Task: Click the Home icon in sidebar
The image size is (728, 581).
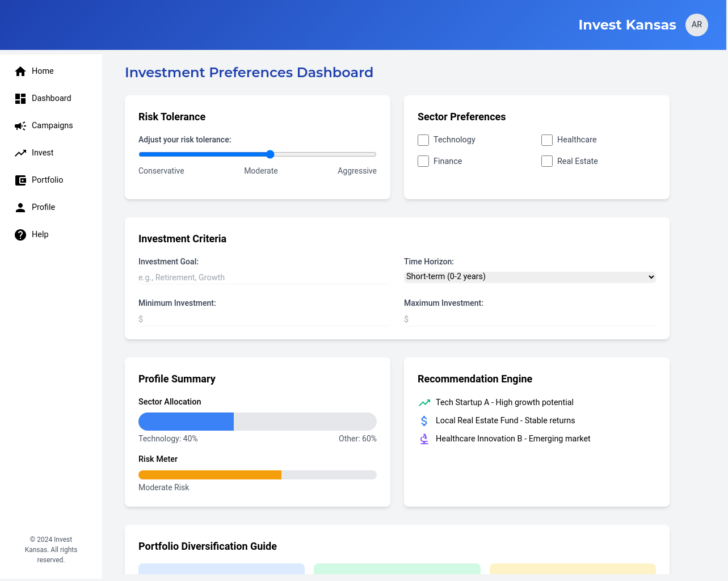Action: point(20,71)
